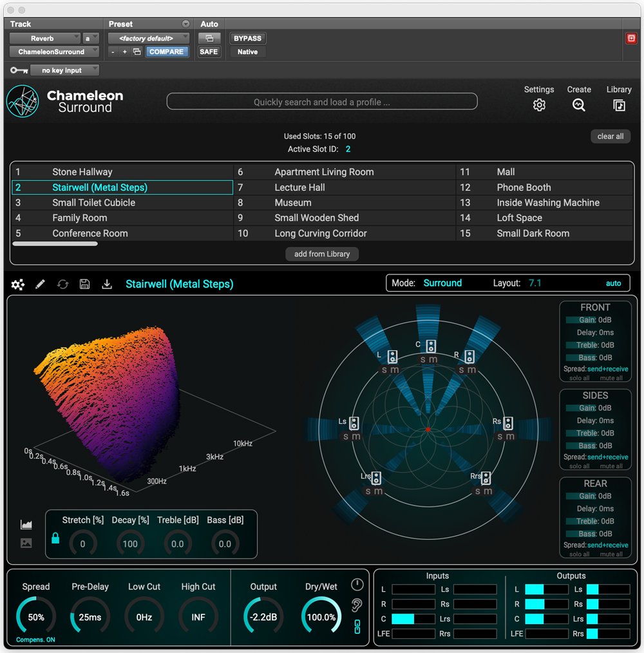This screenshot has width=644, height=653.
Task: Open the no key input dropdown
Action: pyautogui.click(x=64, y=70)
